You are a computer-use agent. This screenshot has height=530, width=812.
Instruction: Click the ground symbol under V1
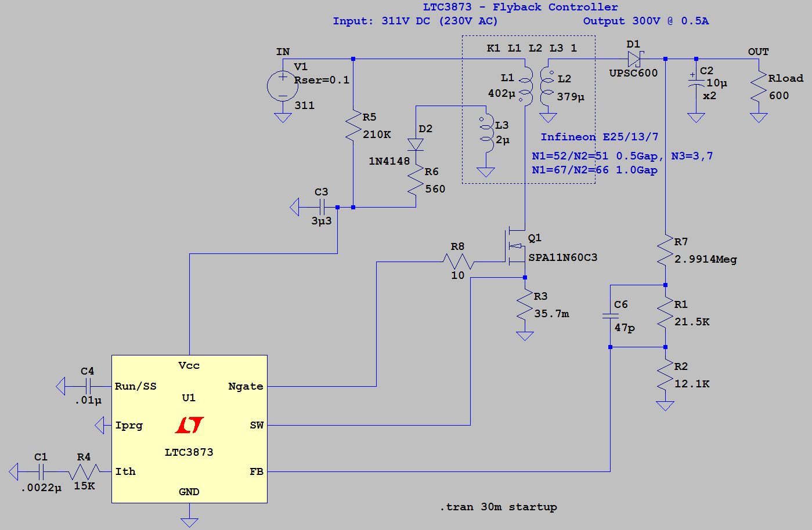click(x=283, y=118)
